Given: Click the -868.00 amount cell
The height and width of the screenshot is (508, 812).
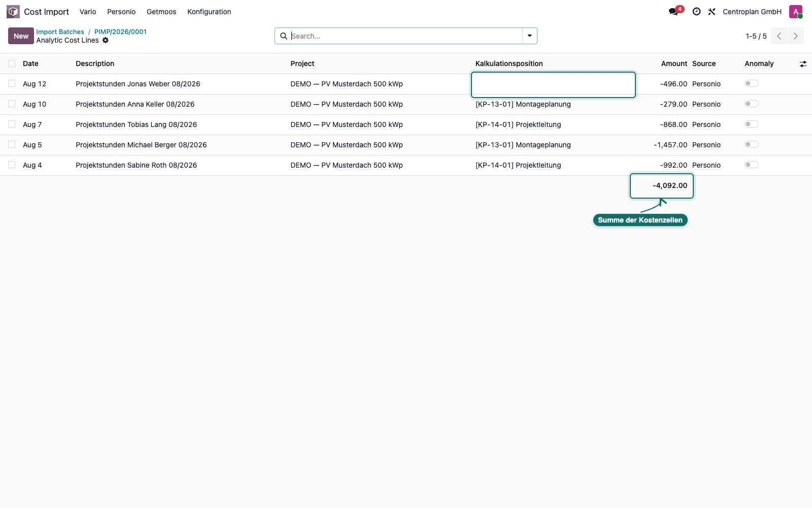Looking at the screenshot, I should pyautogui.click(x=673, y=124).
